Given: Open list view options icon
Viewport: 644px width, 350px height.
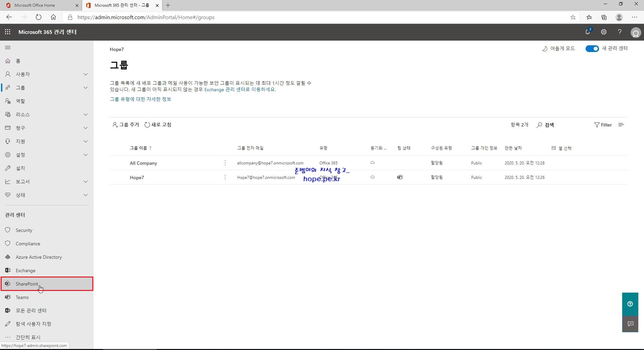Looking at the screenshot, I should (621, 125).
